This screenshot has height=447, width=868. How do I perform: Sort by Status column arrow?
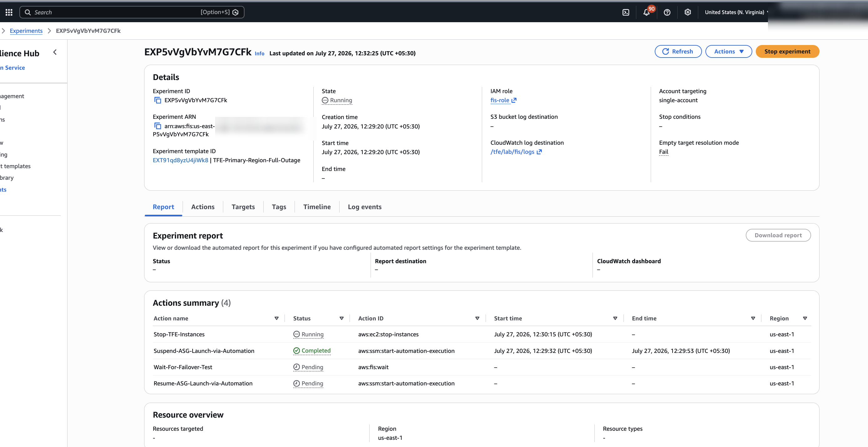[341, 318]
